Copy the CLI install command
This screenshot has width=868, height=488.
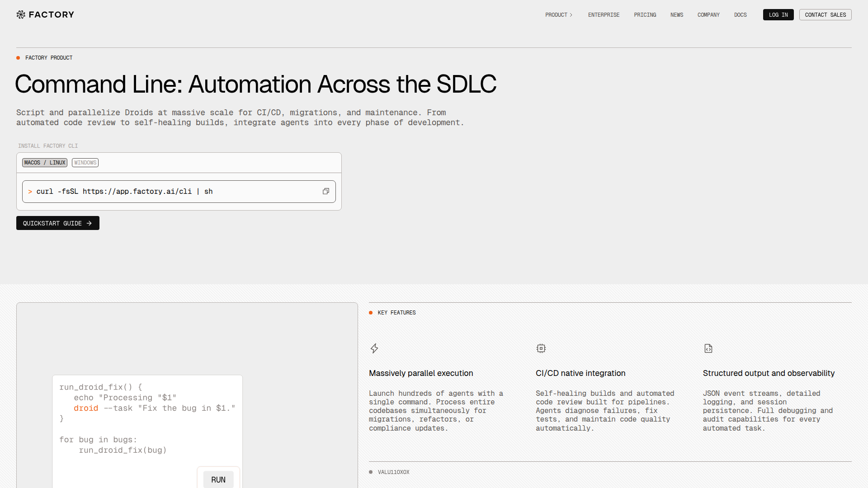pos(326,191)
